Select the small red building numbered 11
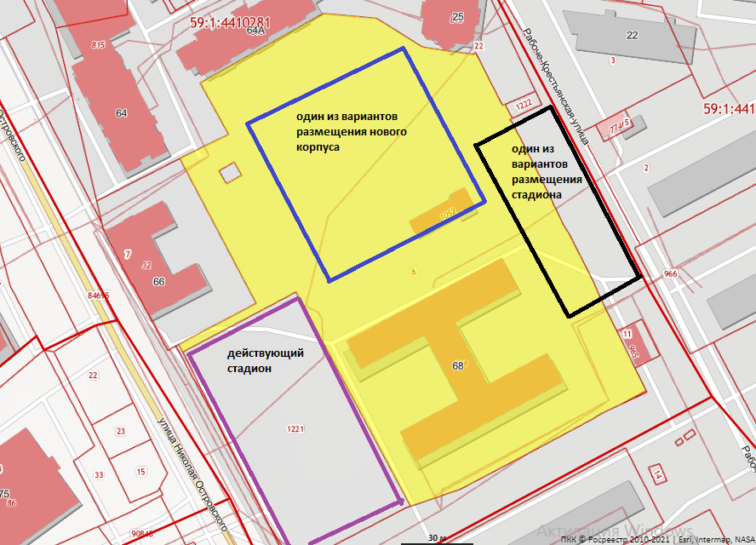756x545 pixels. (627, 334)
